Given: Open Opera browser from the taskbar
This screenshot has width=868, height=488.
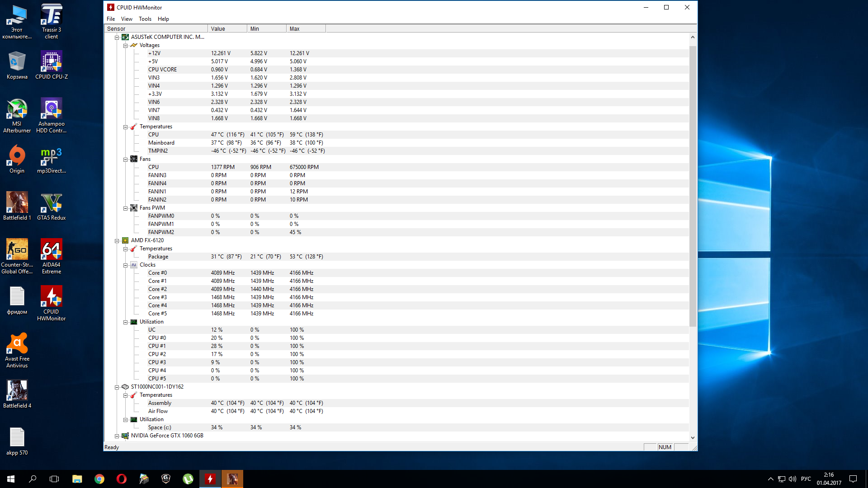Looking at the screenshot, I should pyautogui.click(x=121, y=479).
